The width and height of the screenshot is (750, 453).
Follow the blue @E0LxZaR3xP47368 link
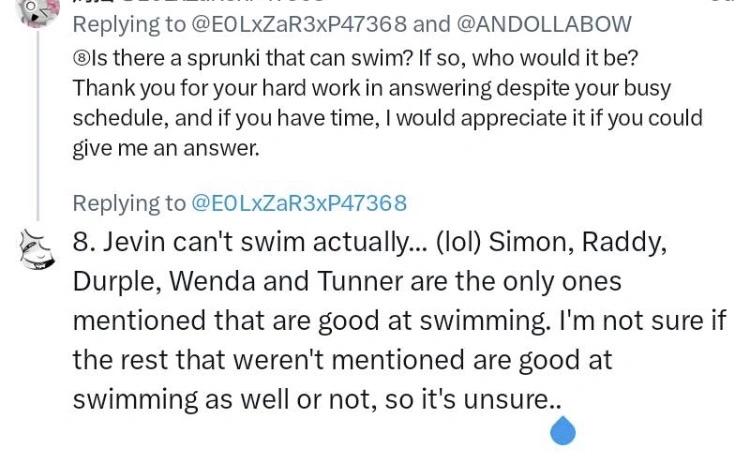[x=299, y=203]
